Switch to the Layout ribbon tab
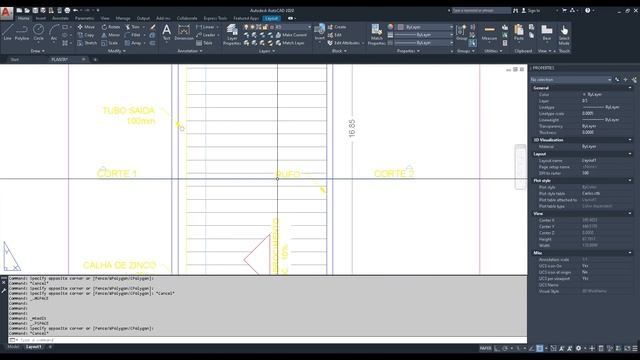Image resolution: width=640 pixels, height=360 pixels. 271,18
